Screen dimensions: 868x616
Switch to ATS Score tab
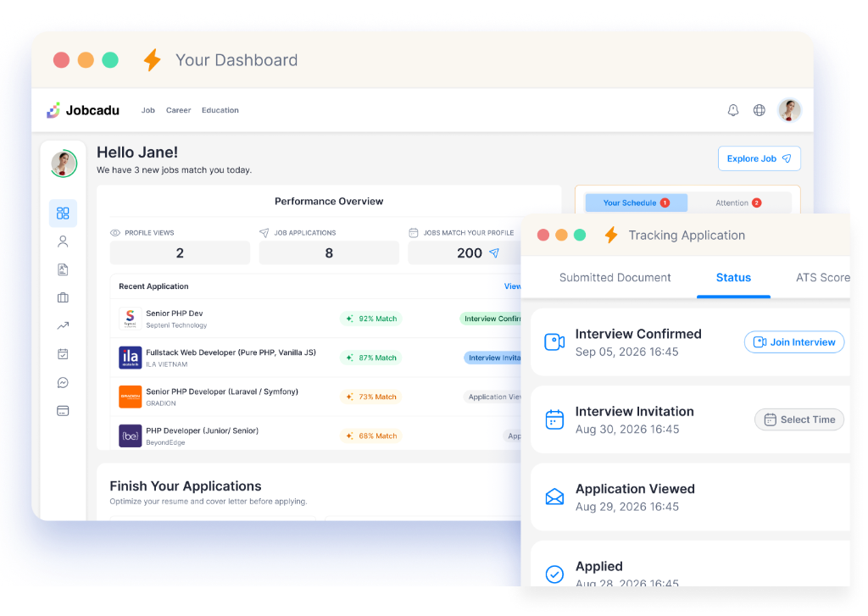tap(822, 277)
